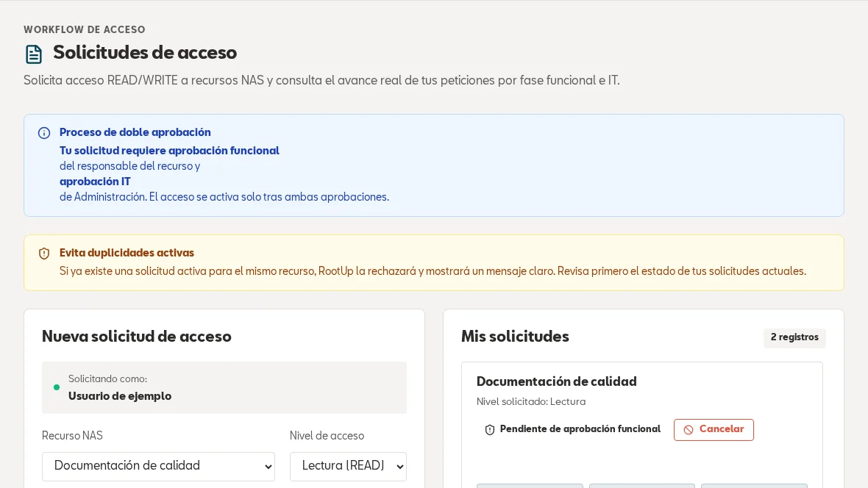Click the Usuario de ejemplo name
Viewport: 868px width, 488px height.
point(120,396)
